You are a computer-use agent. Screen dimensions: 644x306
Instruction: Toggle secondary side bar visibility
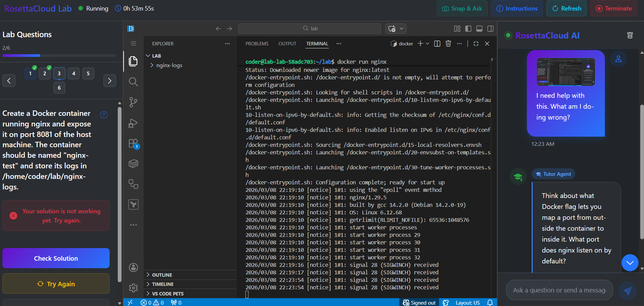click(490, 29)
